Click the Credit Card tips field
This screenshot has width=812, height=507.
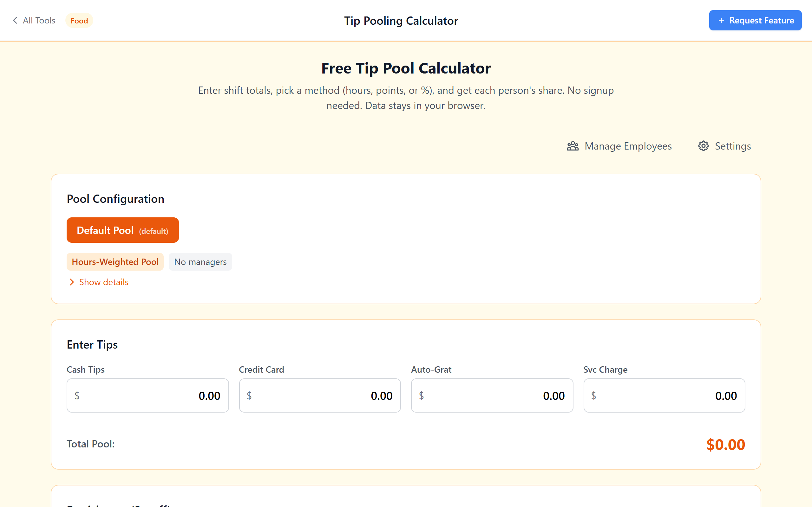click(319, 395)
